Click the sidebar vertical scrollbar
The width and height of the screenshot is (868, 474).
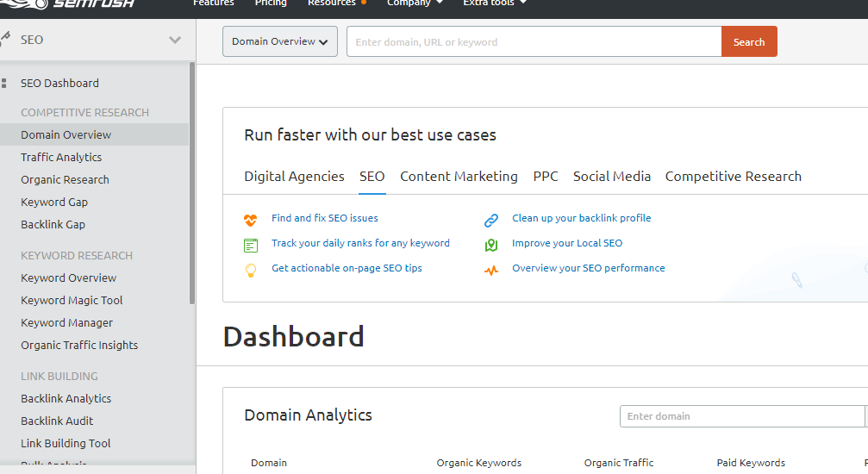192,183
